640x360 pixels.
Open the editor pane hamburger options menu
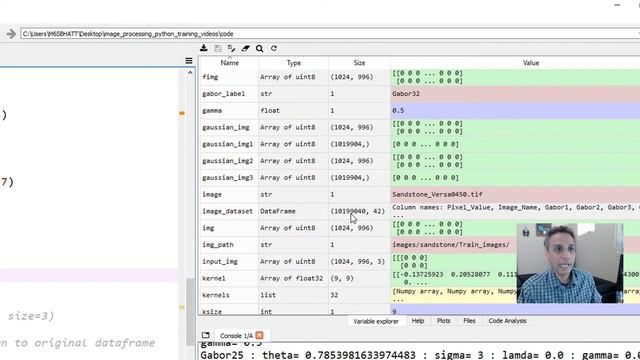(x=189, y=61)
